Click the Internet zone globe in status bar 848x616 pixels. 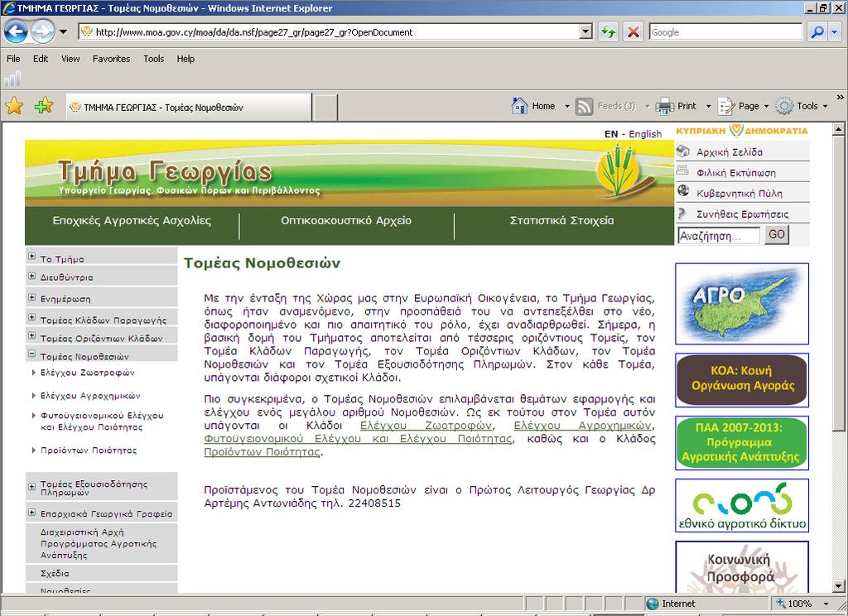(x=653, y=604)
